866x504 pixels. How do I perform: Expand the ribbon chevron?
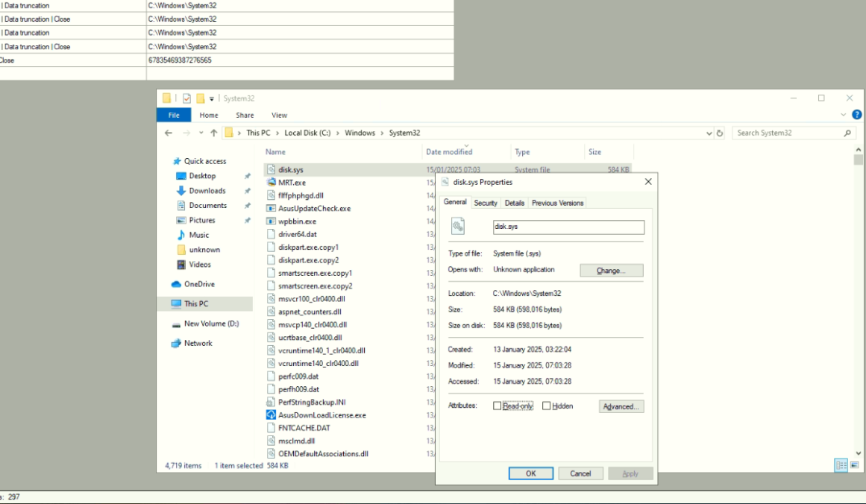844,115
